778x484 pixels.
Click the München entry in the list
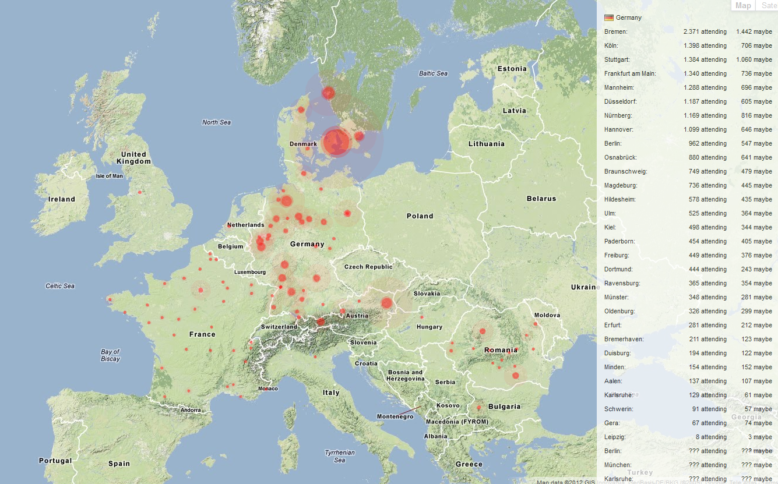[x=620, y=465]
